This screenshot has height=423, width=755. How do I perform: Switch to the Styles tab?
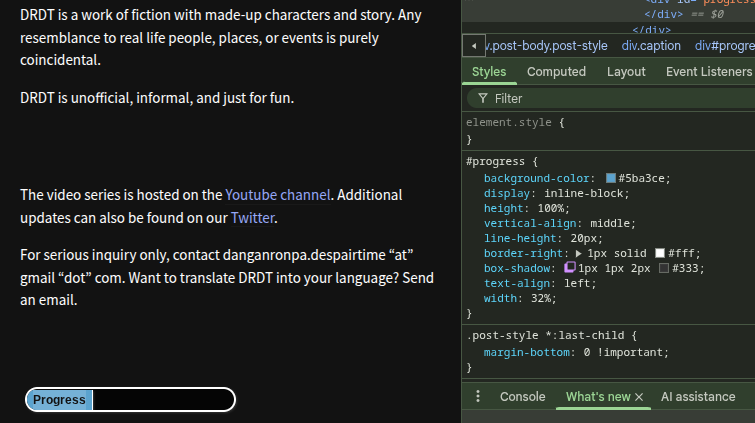pos(489,72)
